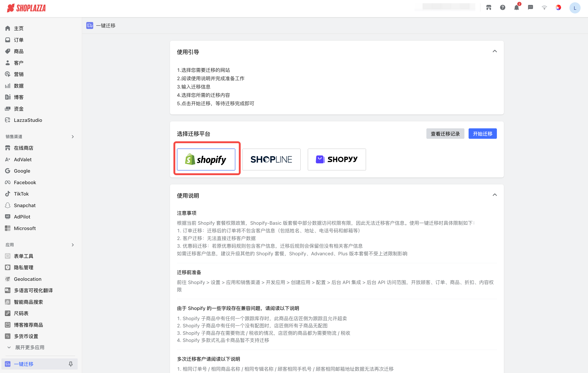Click 查看迁移记录 button
588x373 pixels.
(x=445, y=134)
